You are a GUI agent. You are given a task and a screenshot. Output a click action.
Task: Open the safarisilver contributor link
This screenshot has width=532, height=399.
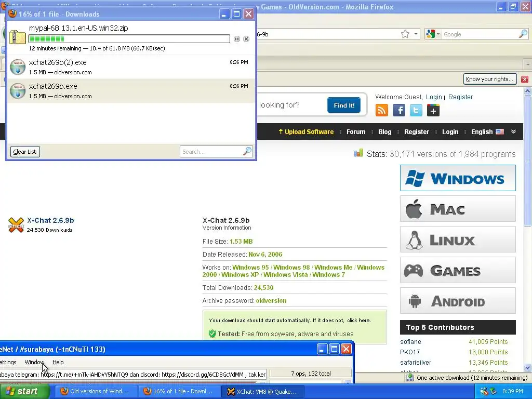pos(416,362)
